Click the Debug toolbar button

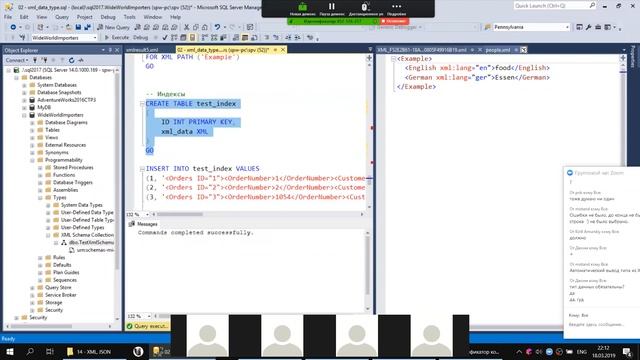[140, 38]
